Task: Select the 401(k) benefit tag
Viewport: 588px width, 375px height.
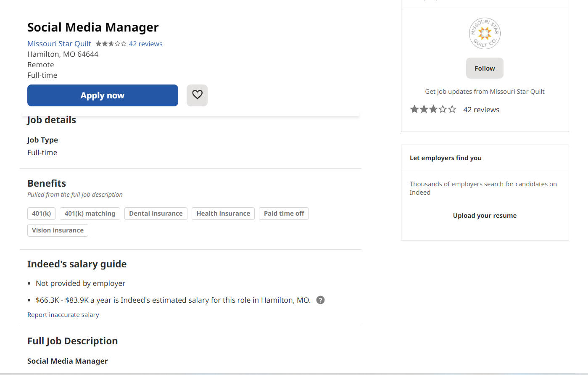Action: coord(41,214)
